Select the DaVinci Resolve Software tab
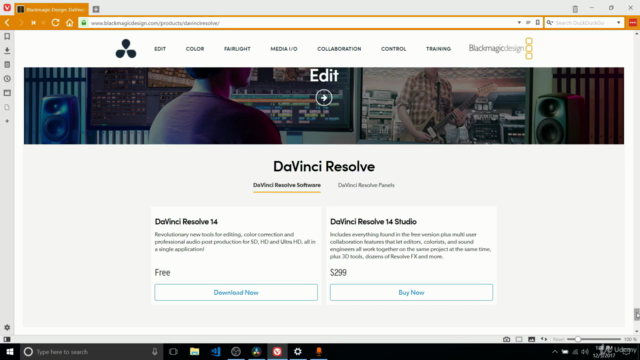The height and width of the screenshot is (360, 640). point(287,185)
